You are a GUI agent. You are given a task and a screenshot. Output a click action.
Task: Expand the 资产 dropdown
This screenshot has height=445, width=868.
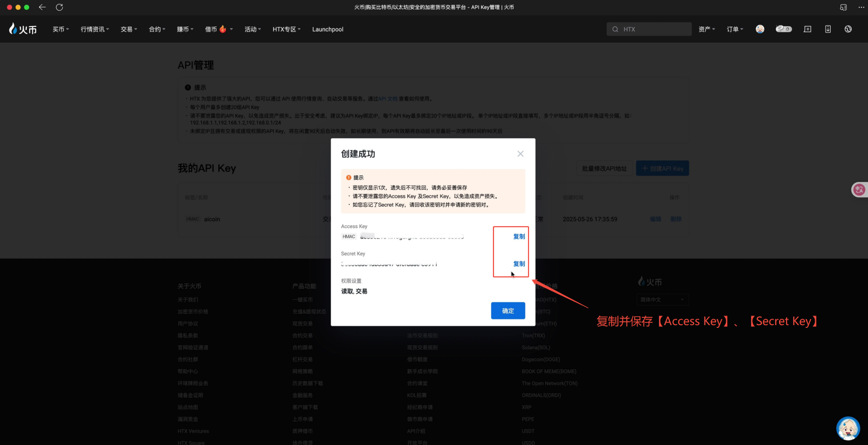point(707,29)
